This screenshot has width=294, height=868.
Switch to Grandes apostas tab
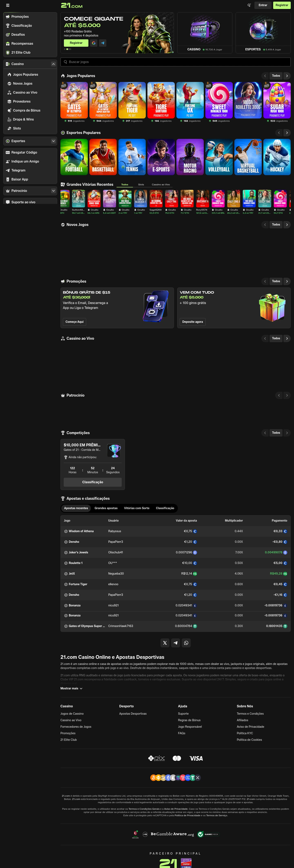(x=106, y=508)
